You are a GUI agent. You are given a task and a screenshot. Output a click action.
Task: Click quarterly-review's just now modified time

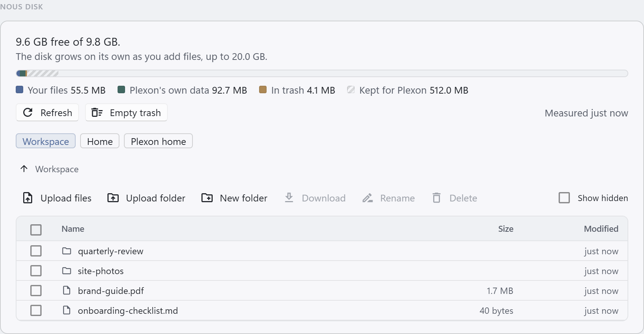601,251
